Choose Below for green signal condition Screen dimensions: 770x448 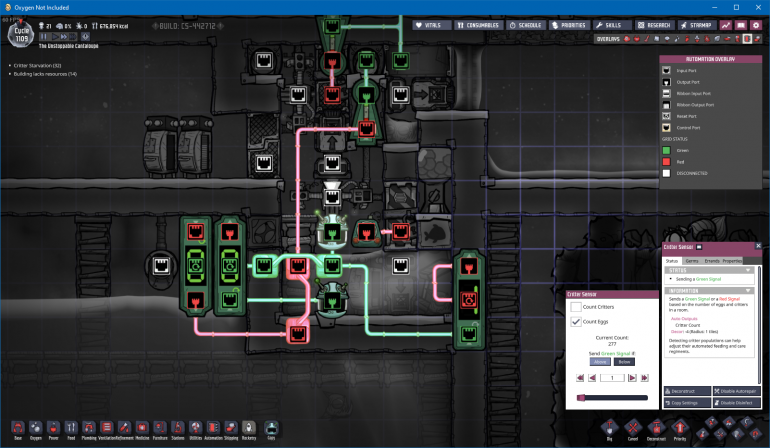(624, 362)
